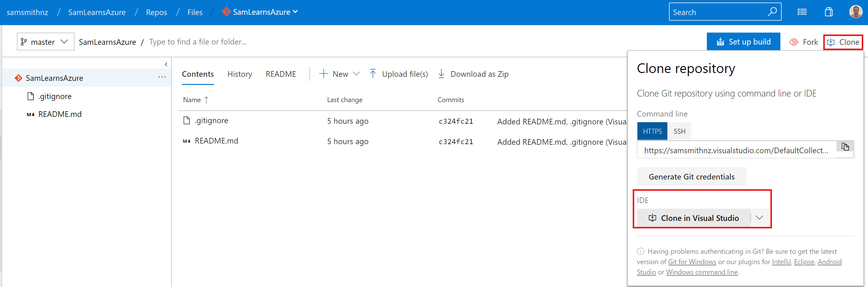Open the work items list icon
Viewport: 868px width, 287px height.
802,12
